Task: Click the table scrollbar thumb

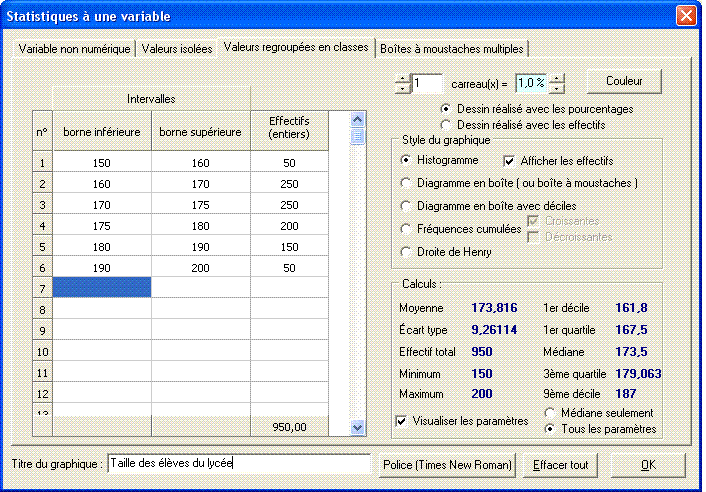Action: [358, 136]
